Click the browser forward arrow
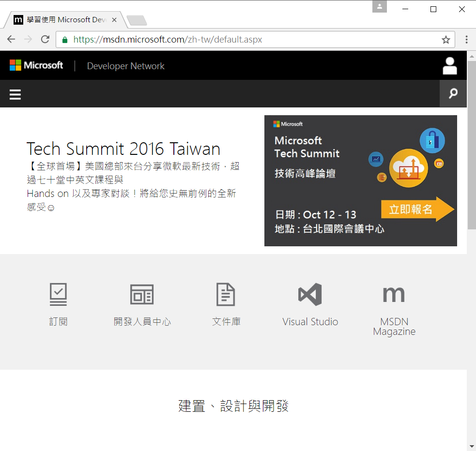The width and height of the screenshot is (476, 451). coord(28,39)
